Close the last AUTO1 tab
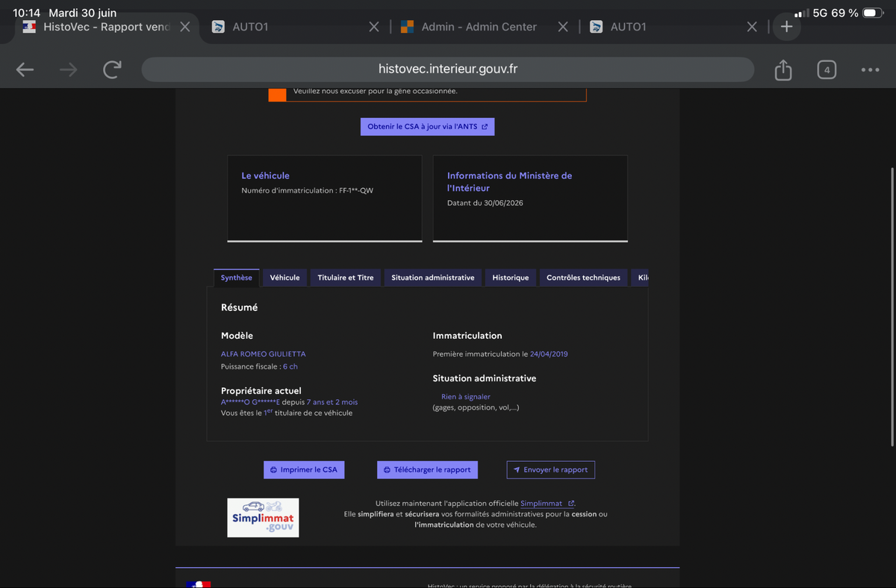 point(752,27)
